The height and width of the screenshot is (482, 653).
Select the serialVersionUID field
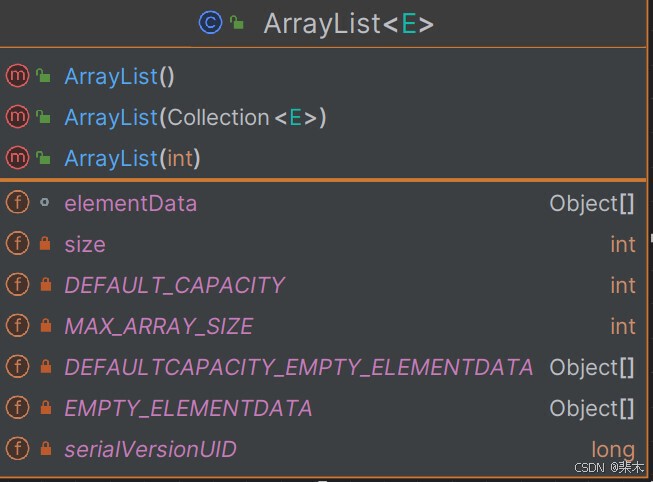click(150, 450)
